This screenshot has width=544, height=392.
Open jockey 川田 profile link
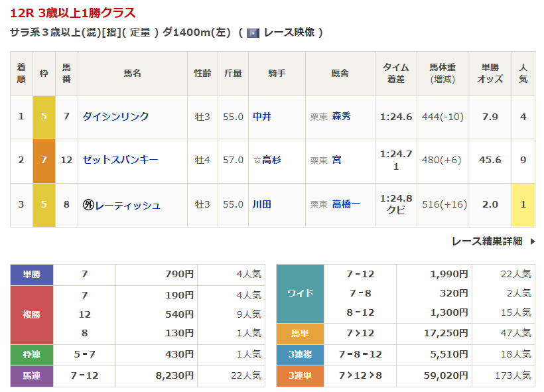pyautogui.click(x=262, y=204)
